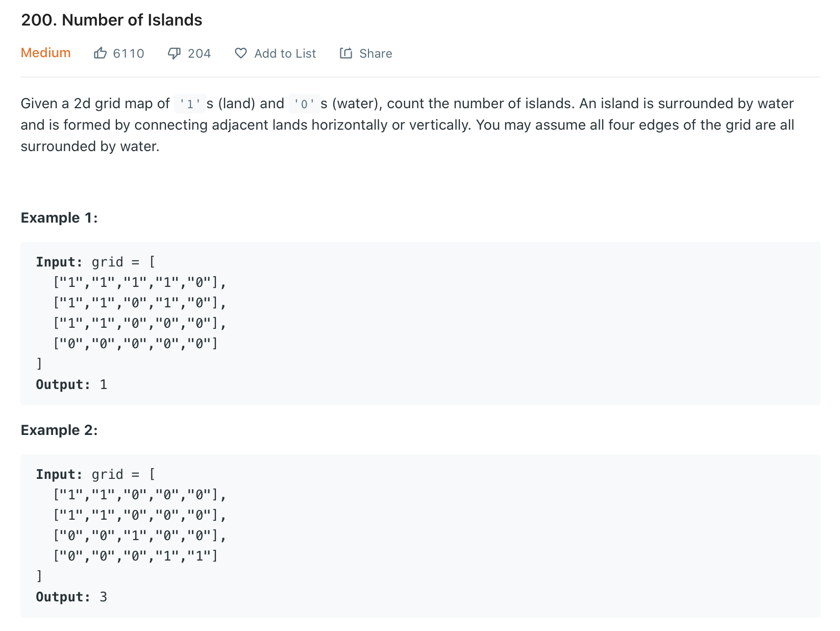Click the Add to List text
Viewport: 840px width, 631px height.
point(285,54)
